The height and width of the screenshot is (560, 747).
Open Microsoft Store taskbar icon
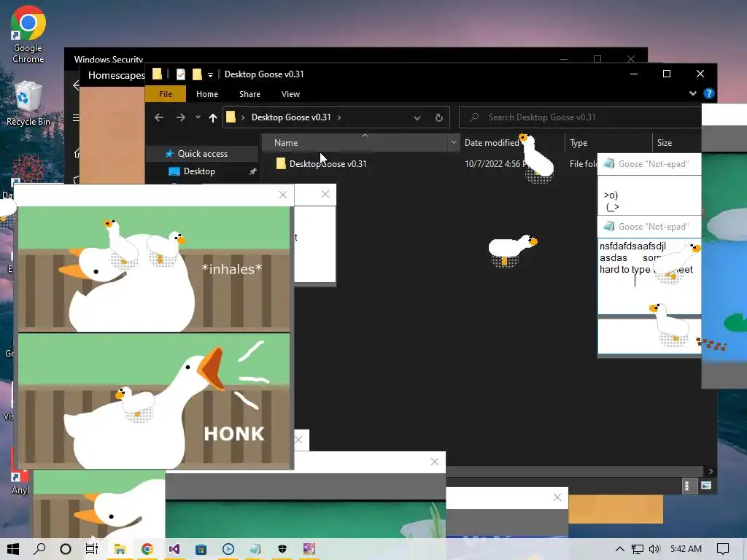pos(201,549)
